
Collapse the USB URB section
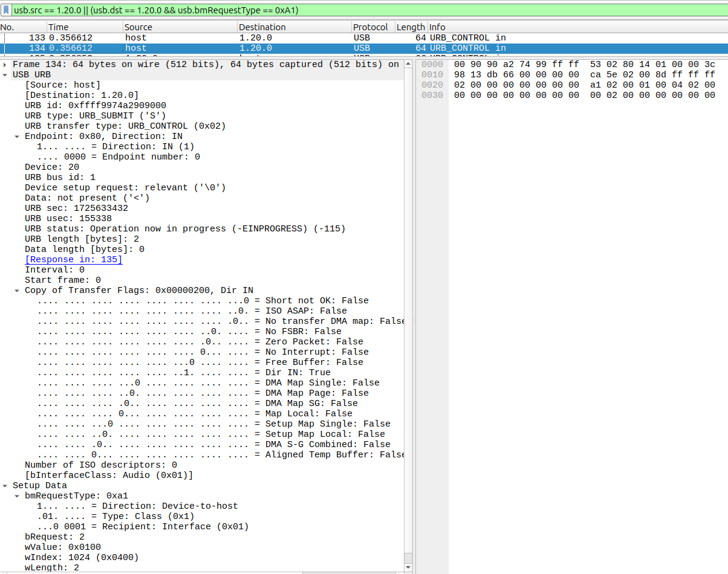(6, 74)
